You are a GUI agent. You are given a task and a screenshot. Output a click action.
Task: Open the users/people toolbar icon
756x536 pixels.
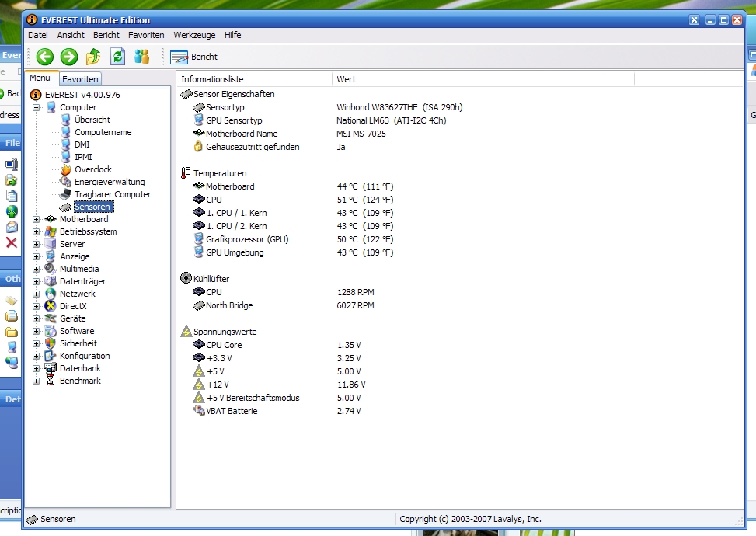coord(141,57)
